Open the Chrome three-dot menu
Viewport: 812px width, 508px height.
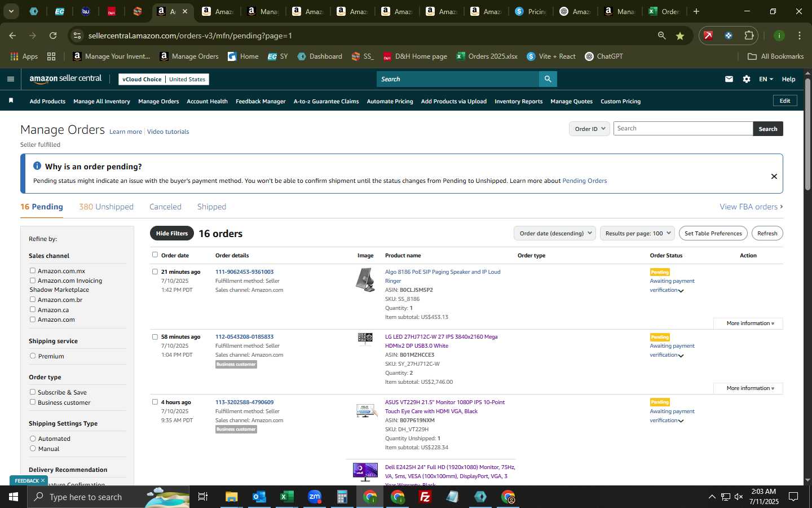coord(800,36)
